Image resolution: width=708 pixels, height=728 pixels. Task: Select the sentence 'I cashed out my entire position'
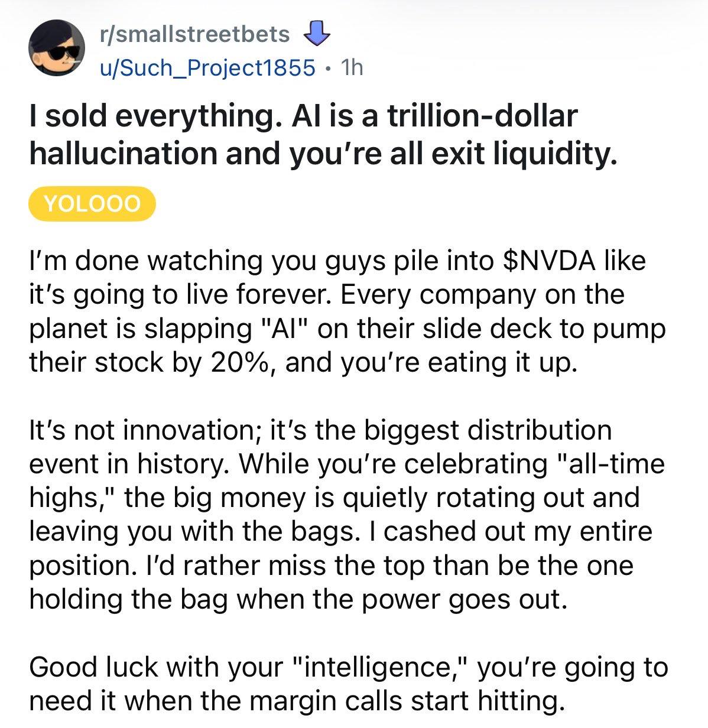[341, 549]
